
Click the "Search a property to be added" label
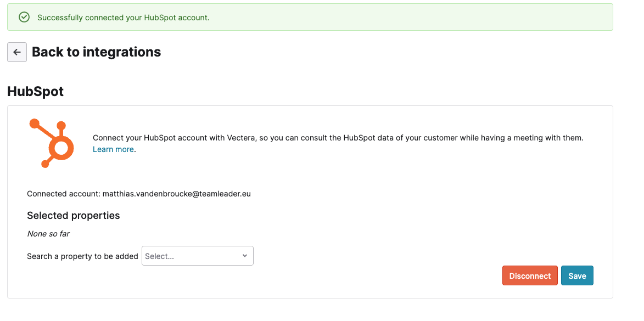click(82, 256)
